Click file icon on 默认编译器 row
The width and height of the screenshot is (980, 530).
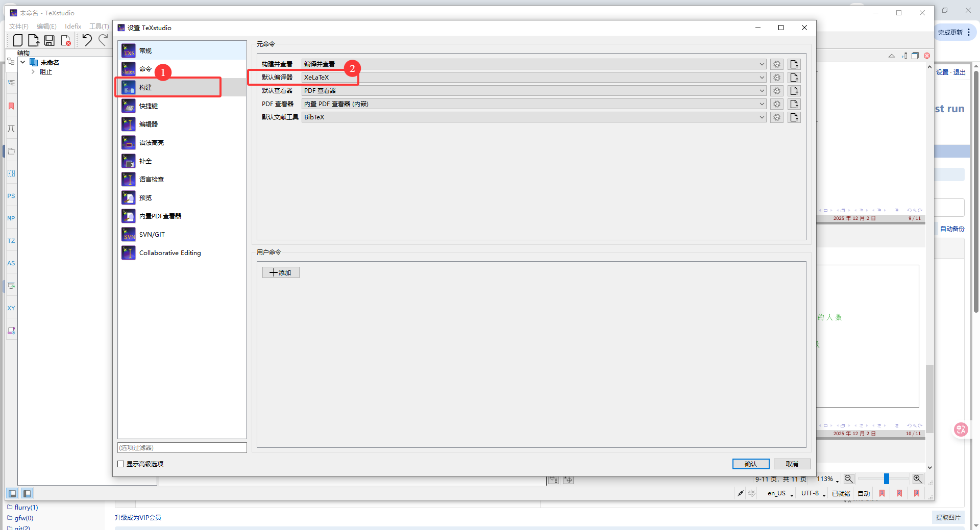794,78
